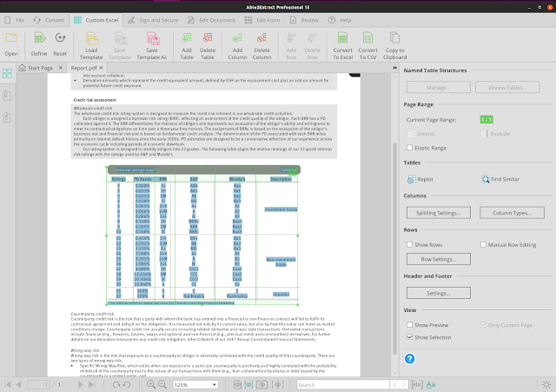Click the Add Table icon
556x392 pixels.
[x=187, y=38]
